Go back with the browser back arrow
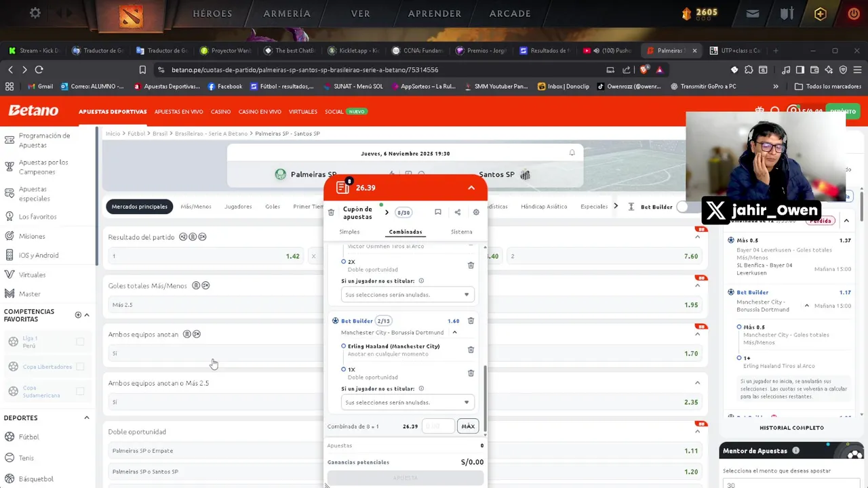The height and width of the screenshot is (488, 868). 11,69
